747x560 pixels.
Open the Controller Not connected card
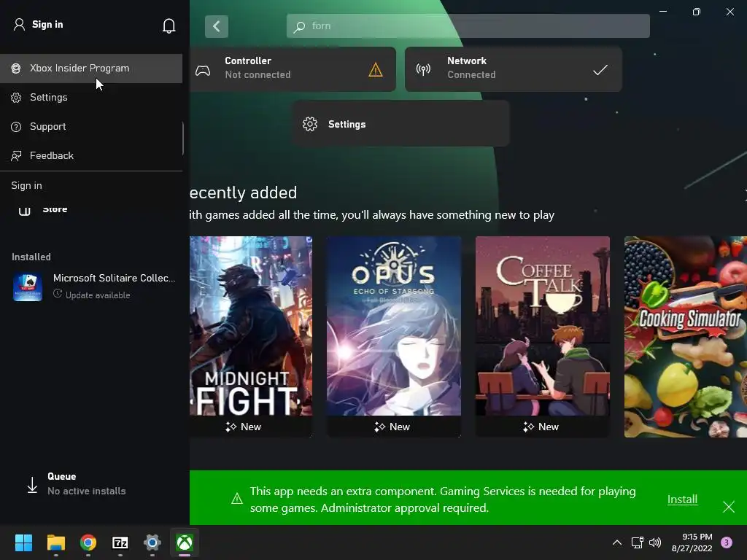point(293,69)
